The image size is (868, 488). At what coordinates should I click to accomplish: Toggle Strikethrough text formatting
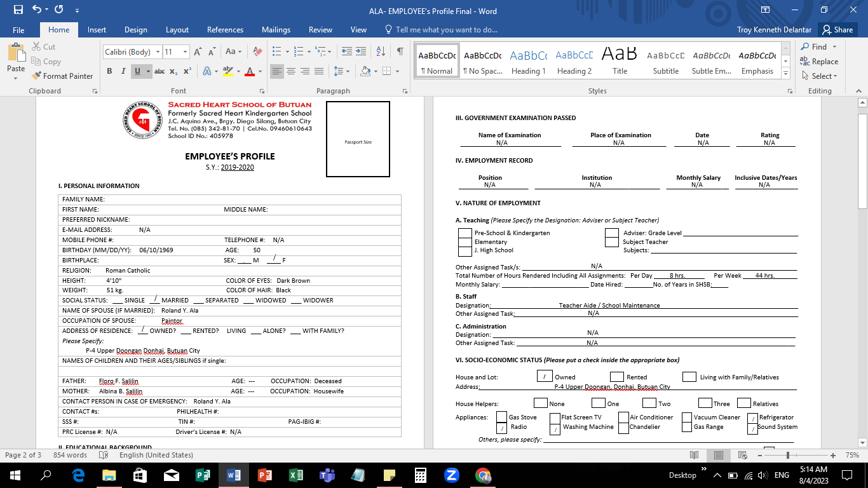pos(159,71)
